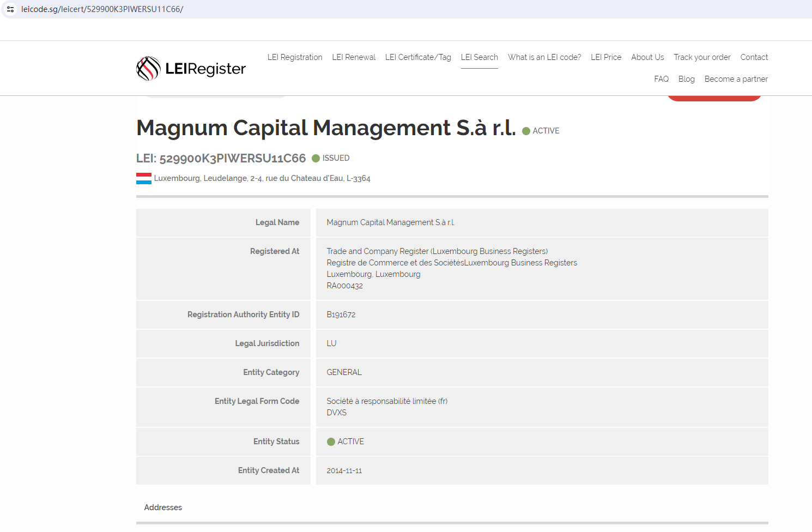Open LEI Certificate/Tag page

418,57
